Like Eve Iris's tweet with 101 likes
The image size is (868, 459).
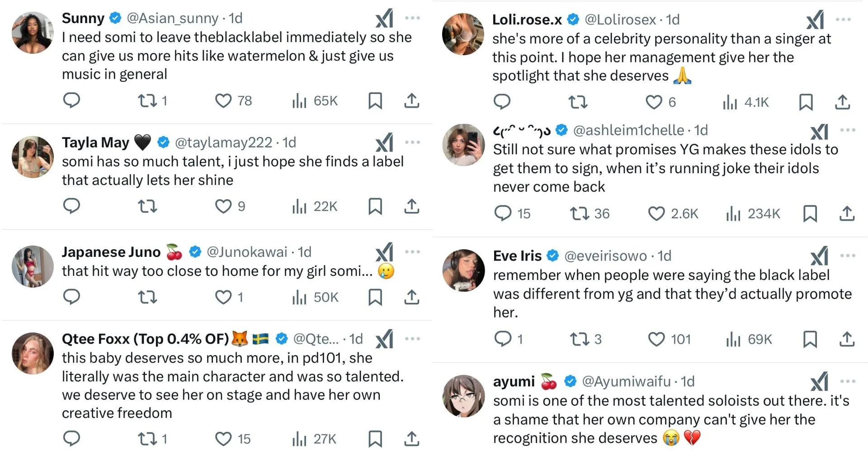[656, 339]
